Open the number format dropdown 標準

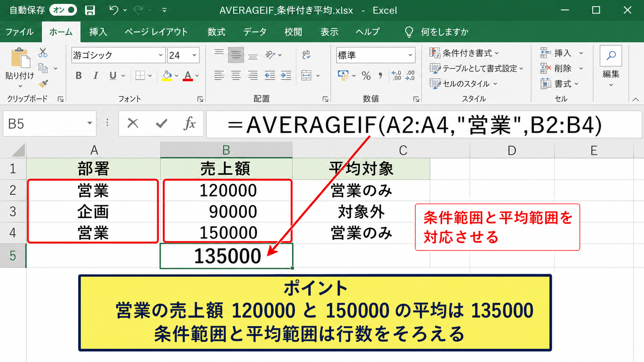point(410,55)
